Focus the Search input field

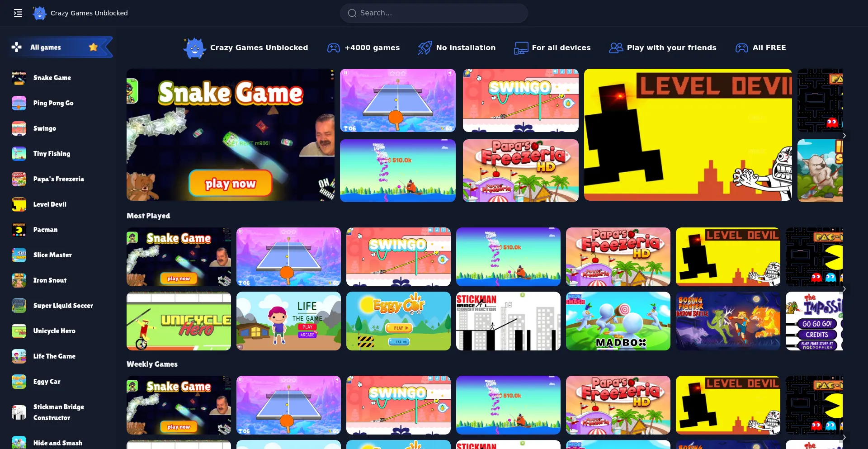coord(434,13)
